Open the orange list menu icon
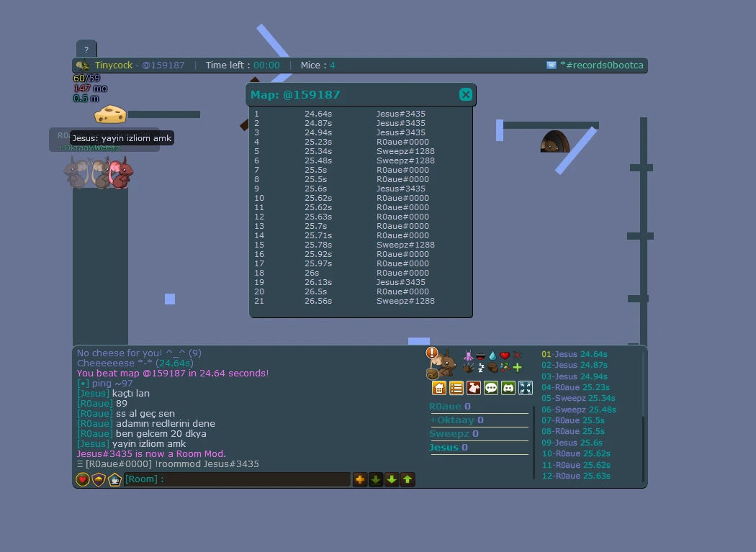The height and width of the screenshot is (552, 756). [456, 388]
